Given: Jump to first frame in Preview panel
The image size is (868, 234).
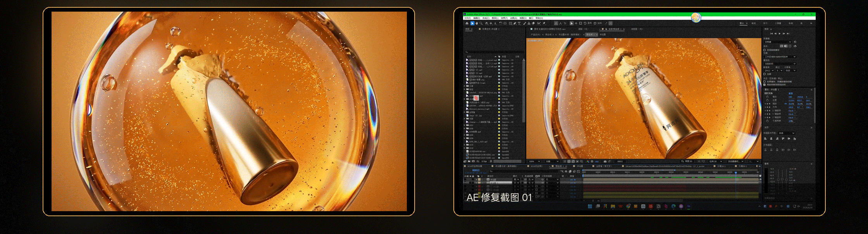Looking at the screenshot, I should click(x=772, y=34).
